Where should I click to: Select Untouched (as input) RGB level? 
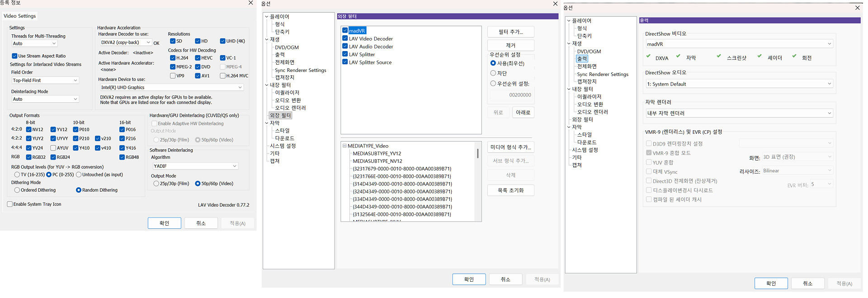79,175
